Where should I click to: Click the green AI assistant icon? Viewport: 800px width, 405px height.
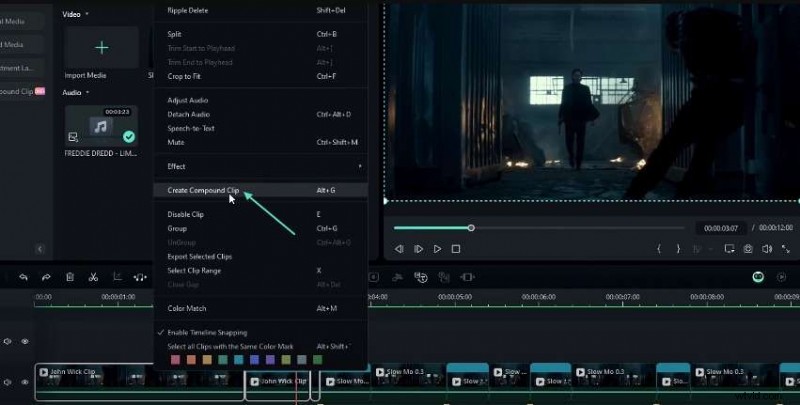758,277
